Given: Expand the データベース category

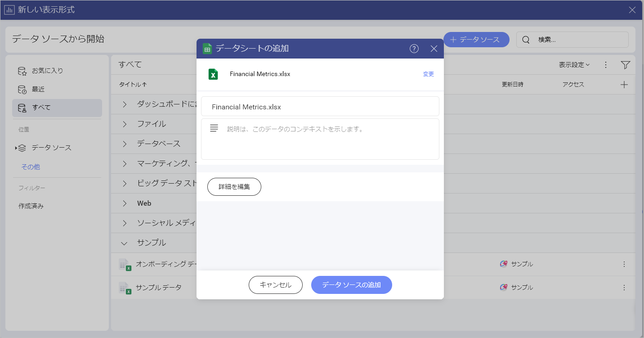Looking at the screenshot, I should click(125, 144).
